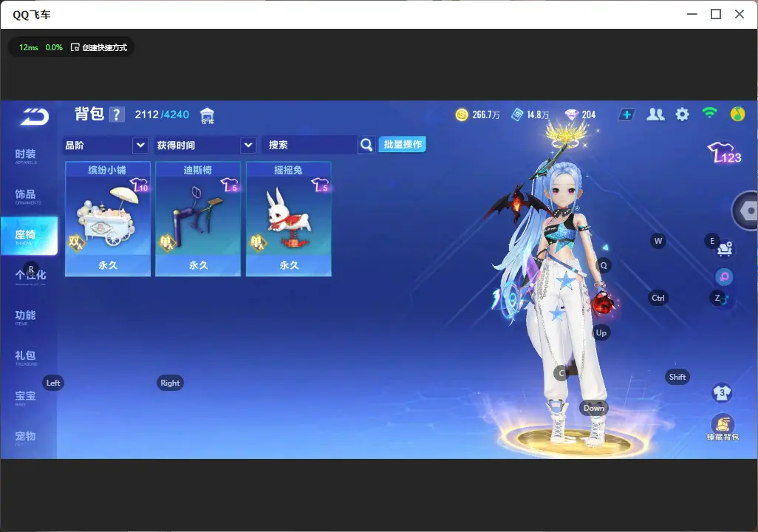Click 创建快捷方式 shortcut button
This screenshot has width=758, height=532.
[x=99, y=47]
